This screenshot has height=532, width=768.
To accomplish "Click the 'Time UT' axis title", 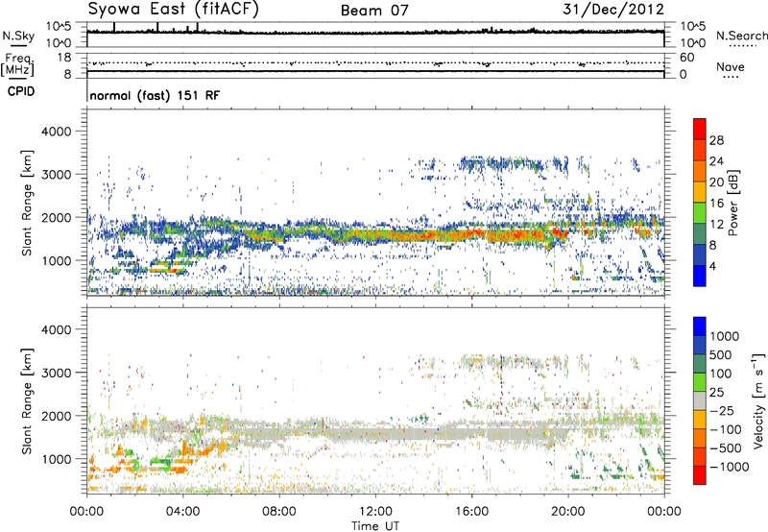I will point(375,526).
